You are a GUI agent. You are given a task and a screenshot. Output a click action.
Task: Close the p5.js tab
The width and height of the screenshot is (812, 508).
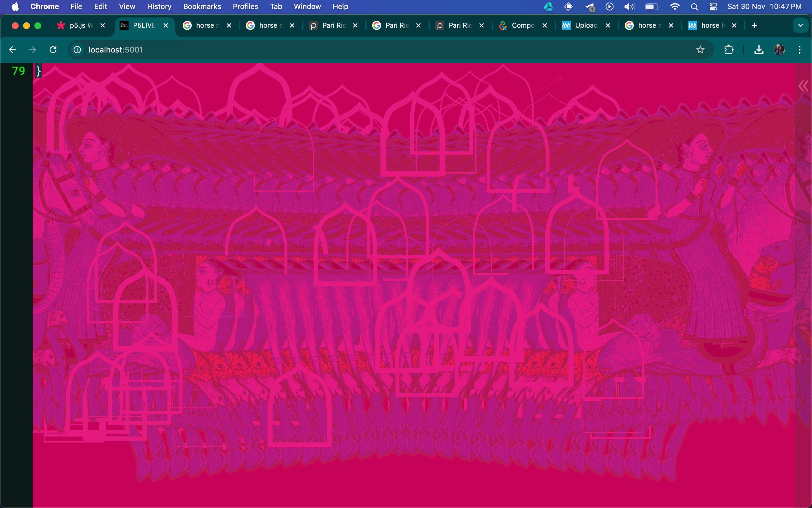click(x=103, y=25)
